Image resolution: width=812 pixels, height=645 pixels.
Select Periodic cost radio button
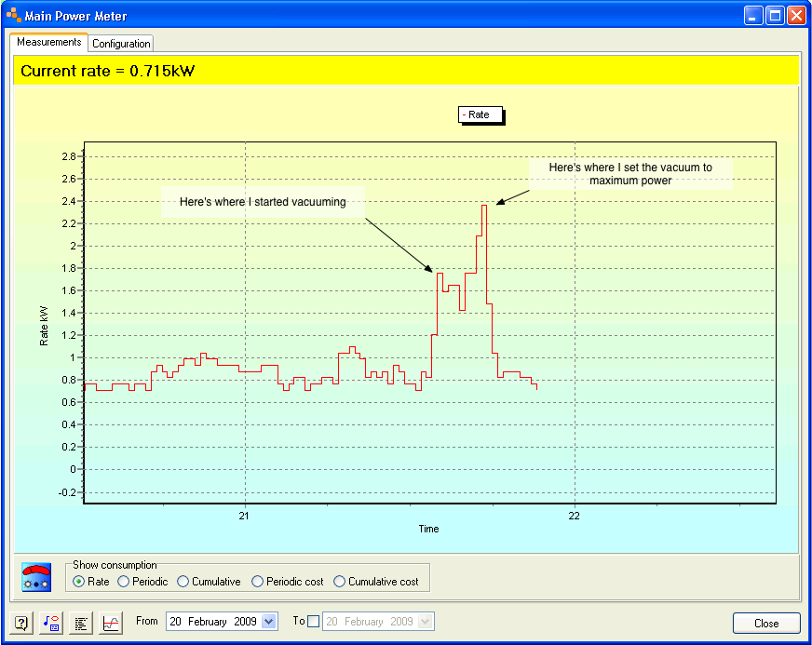pyautogui.click(x=258, y=582)
